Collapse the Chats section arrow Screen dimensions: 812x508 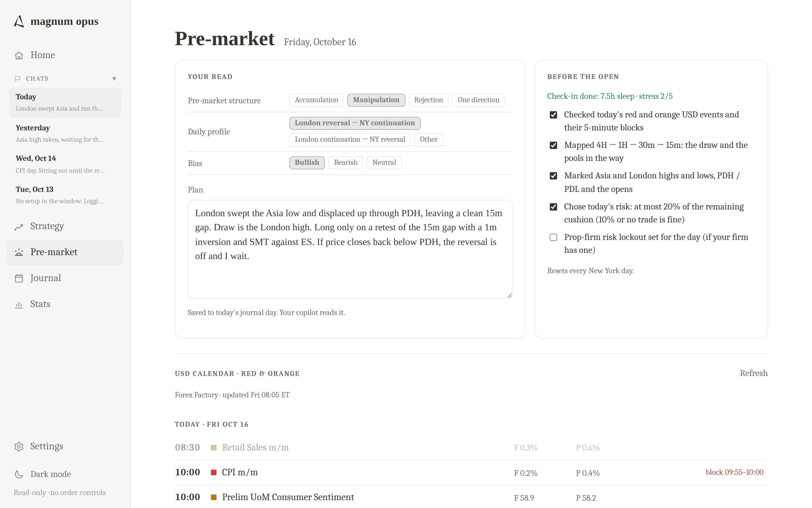click(114, 79)
